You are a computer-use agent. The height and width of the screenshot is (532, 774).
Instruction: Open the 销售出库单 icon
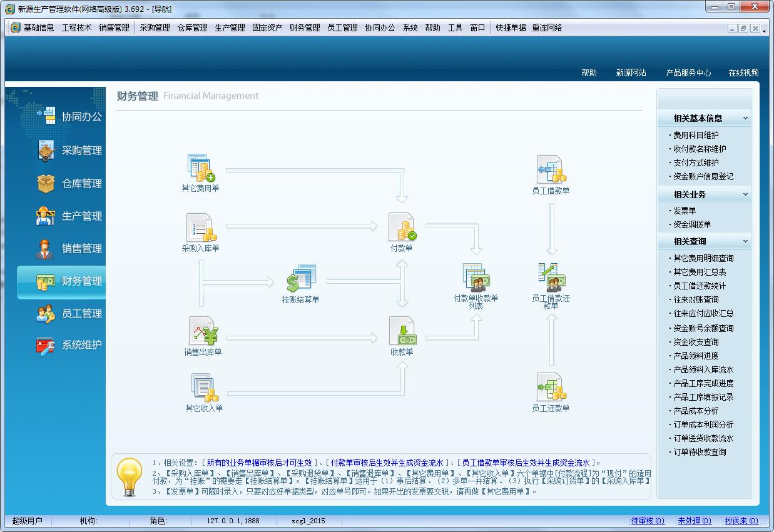point(203,331)
